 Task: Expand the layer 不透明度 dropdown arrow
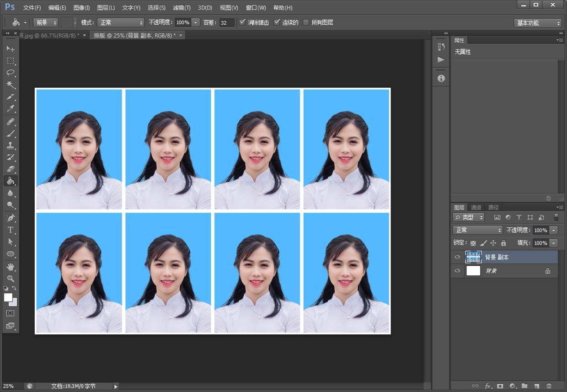554,230
